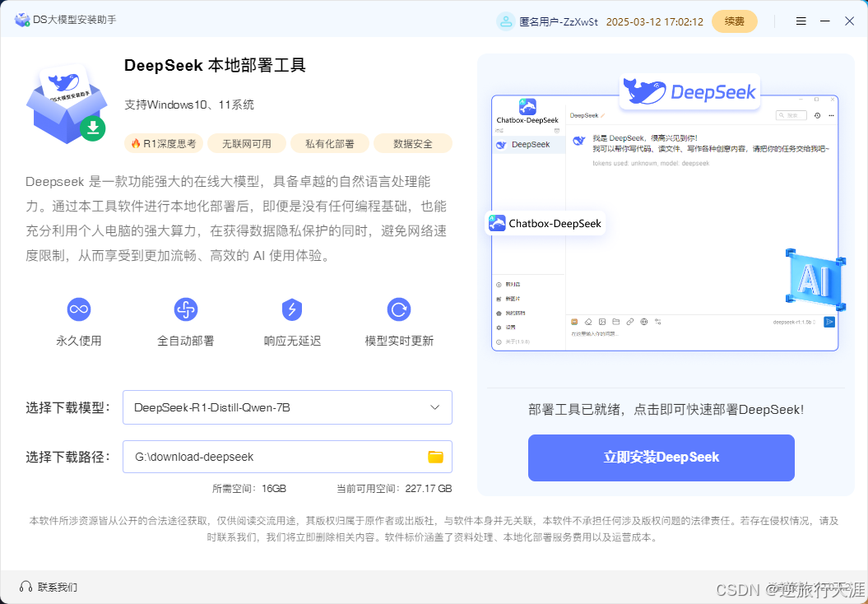Click the headset icon beside 联系我们
This screenshot has width=868, height=604.
click(x=26, y=586)
